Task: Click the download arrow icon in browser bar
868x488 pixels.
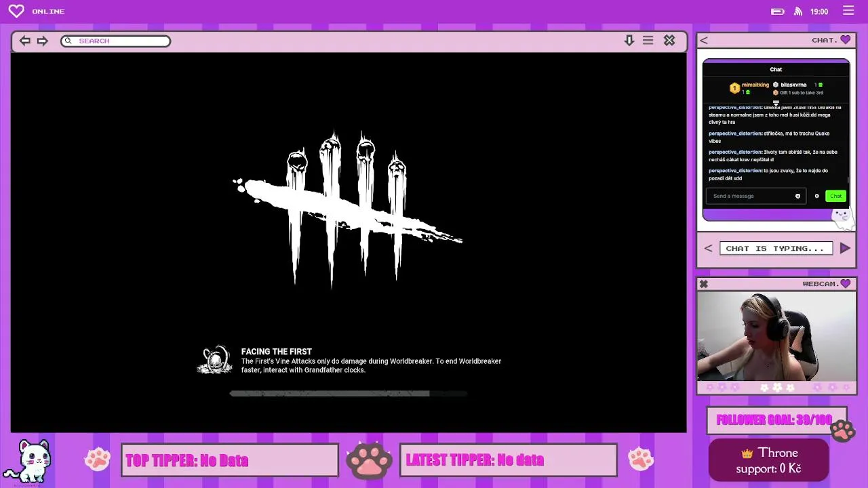Action: coord(629,41)
